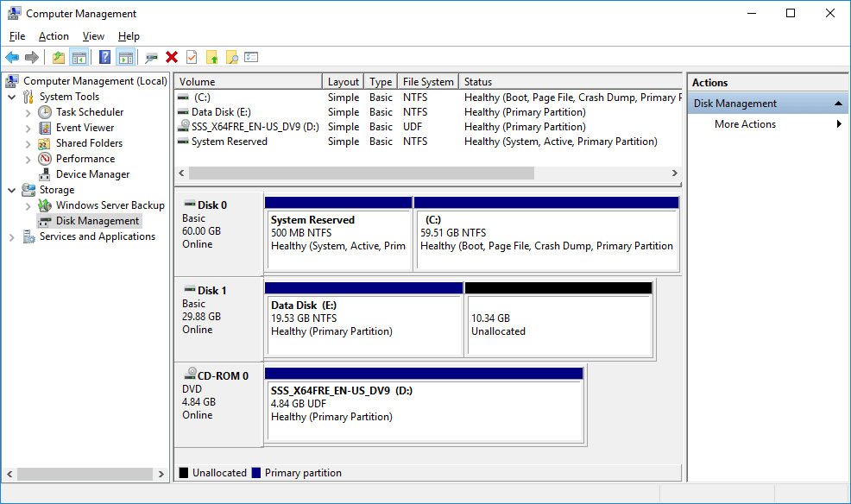Expand the Event Viewer node
Viewport: 851px width, 504px height.
(x=28, y=128)
